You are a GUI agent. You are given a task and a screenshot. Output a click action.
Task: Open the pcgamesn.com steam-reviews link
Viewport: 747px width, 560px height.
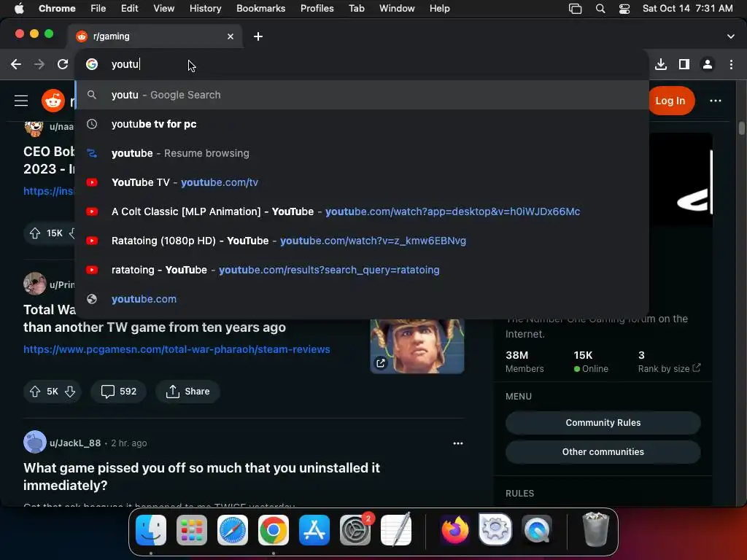click(x=177, y=349)
